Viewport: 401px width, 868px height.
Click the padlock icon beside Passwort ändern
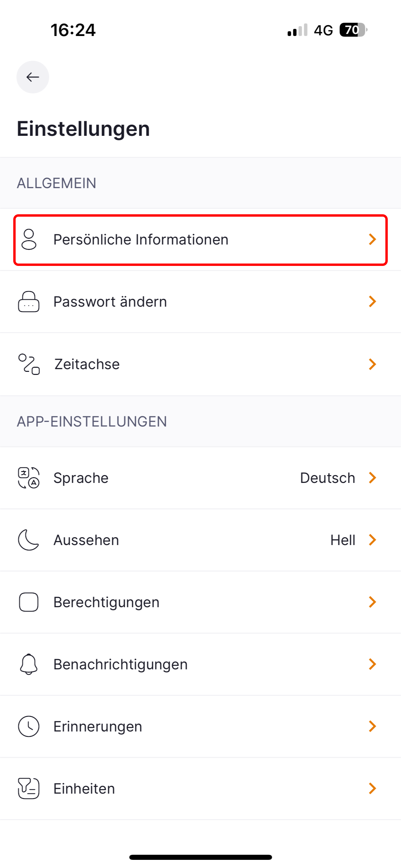pyautogui.click(x=29, y=302)
